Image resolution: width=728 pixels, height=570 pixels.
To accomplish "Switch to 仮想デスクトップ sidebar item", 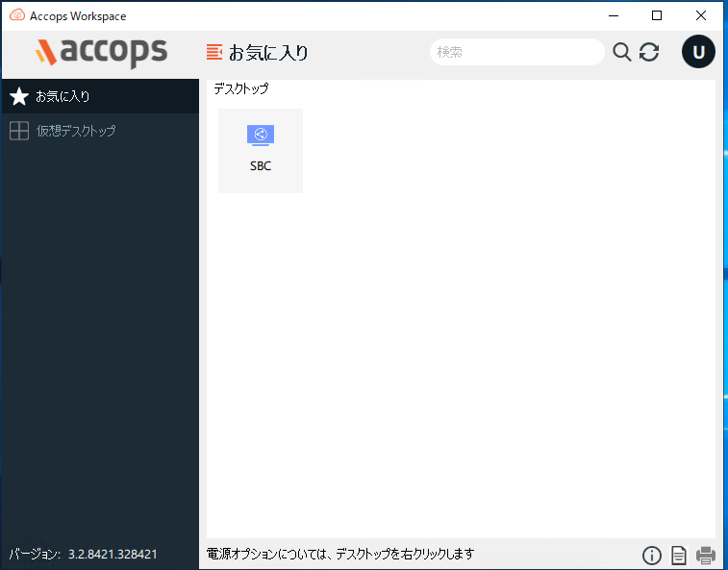I will pos(100,131).
